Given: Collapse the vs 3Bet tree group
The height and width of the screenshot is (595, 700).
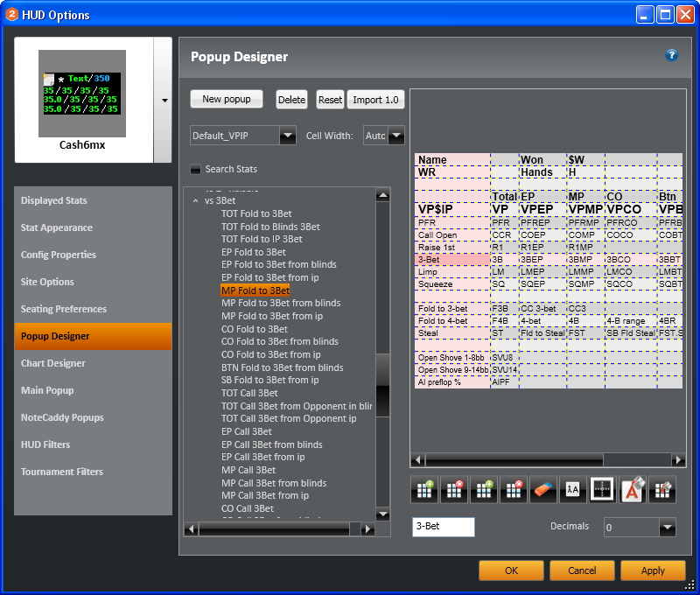Looking at the screenshot, I should (196, 201).
